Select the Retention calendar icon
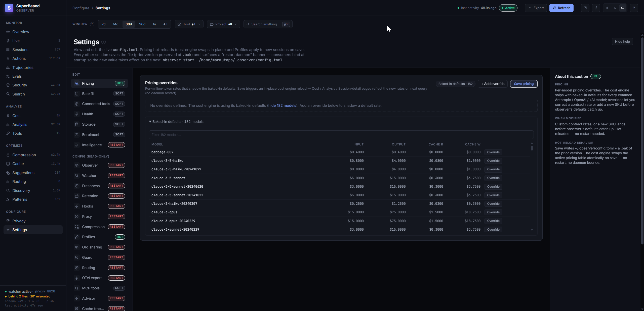 click(x=77, y=196)
